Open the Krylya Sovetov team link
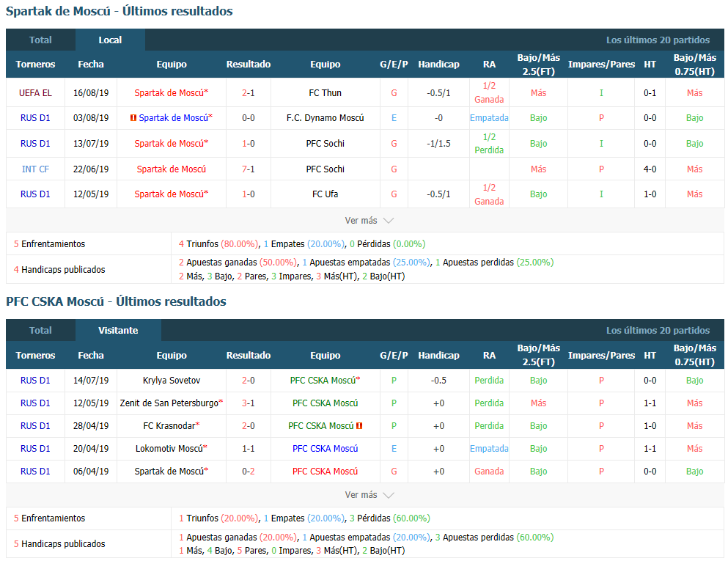Screen dimensions: 728x561 click(x=172, y=381)
